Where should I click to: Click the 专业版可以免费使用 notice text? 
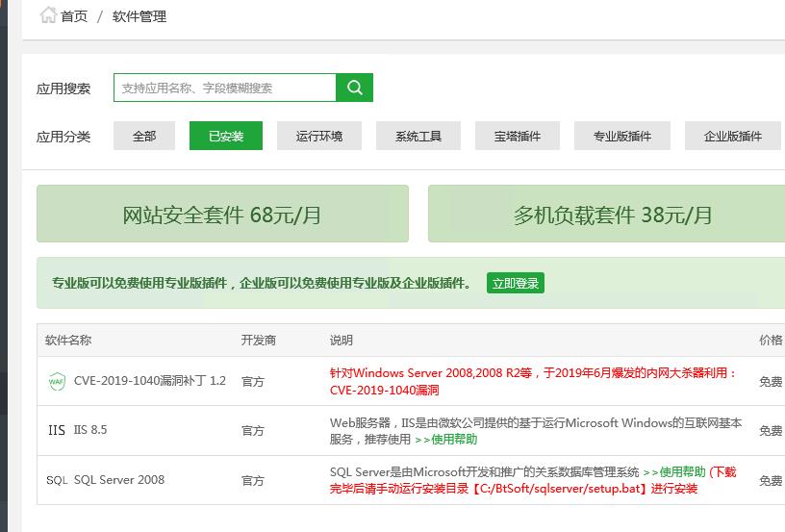[262, 283]
